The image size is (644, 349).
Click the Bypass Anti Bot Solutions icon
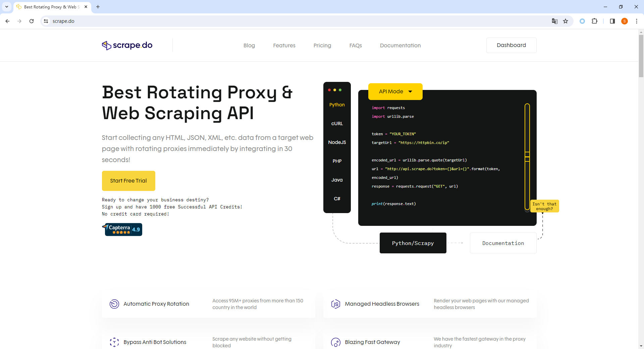(114, 342)
